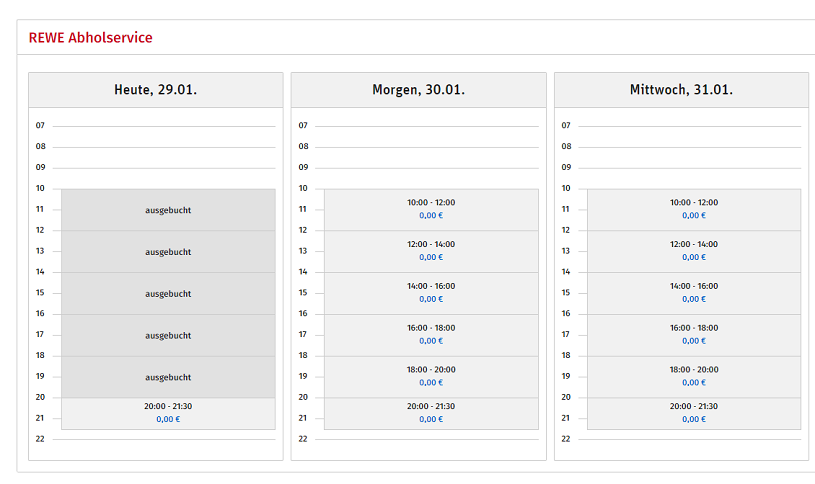815x484 pixels.
Task: Click today's first 'ausgebucht' slot
Action: click(168, 210)
